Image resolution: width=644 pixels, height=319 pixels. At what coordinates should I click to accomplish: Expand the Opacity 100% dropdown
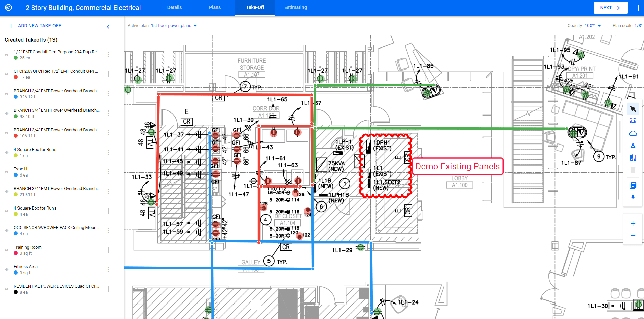click(593, 26)
